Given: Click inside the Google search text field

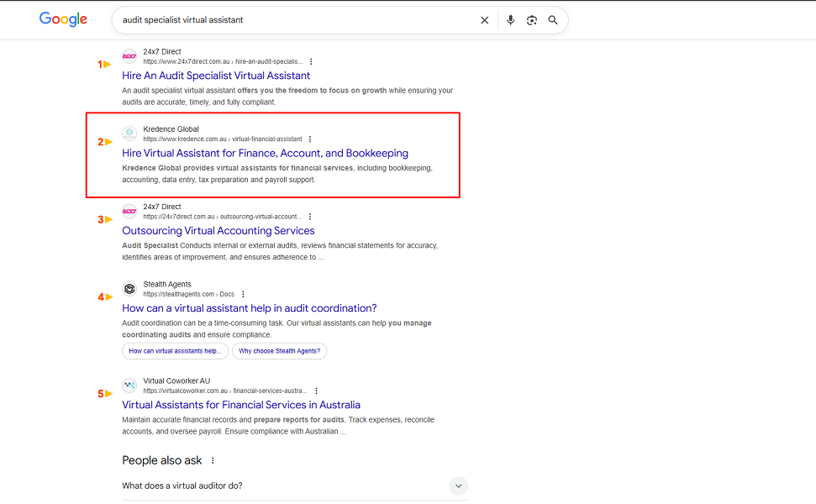Looking at the screenshot, I should (x=294, y=20).
